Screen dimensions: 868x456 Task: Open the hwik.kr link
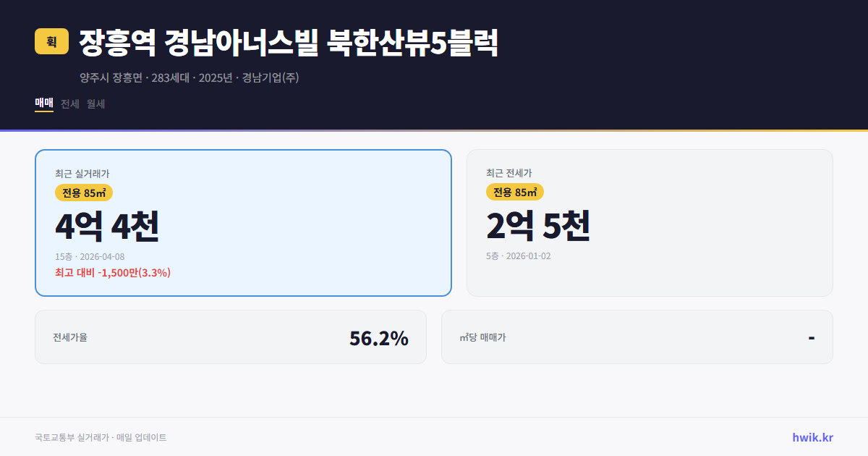812,437
